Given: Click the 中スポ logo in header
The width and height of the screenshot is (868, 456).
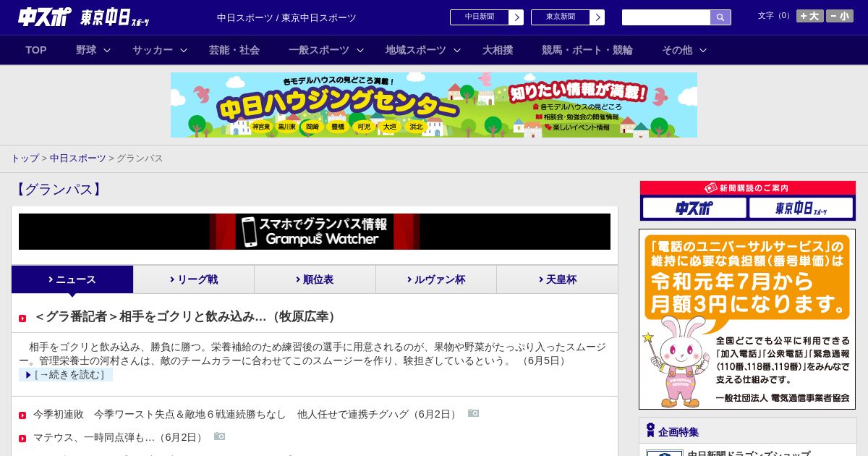Looking at the screenshot, I should [x=44, y=17].
